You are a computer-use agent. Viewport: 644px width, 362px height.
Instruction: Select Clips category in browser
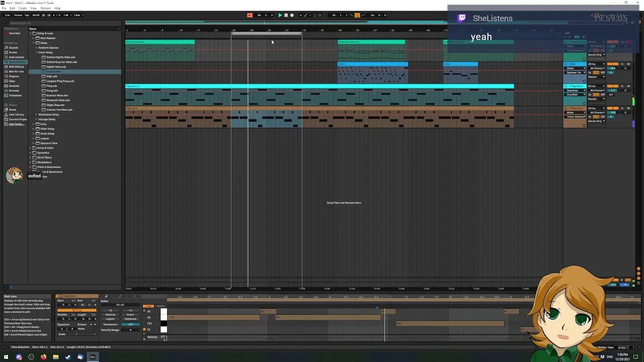pyautogui.click(x=12, y=81)
